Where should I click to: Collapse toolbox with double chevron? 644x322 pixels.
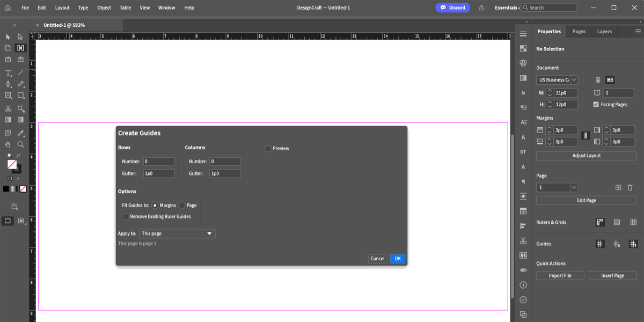[x=14, y=25]
